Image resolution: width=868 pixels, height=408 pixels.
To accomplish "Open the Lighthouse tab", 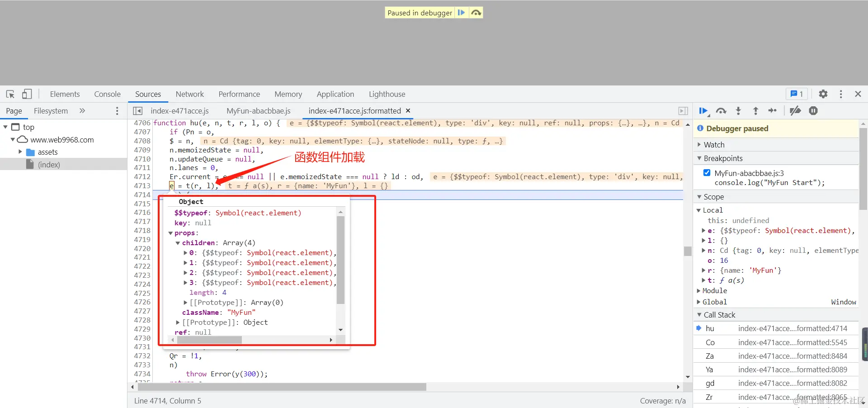I will coord(387,94).
